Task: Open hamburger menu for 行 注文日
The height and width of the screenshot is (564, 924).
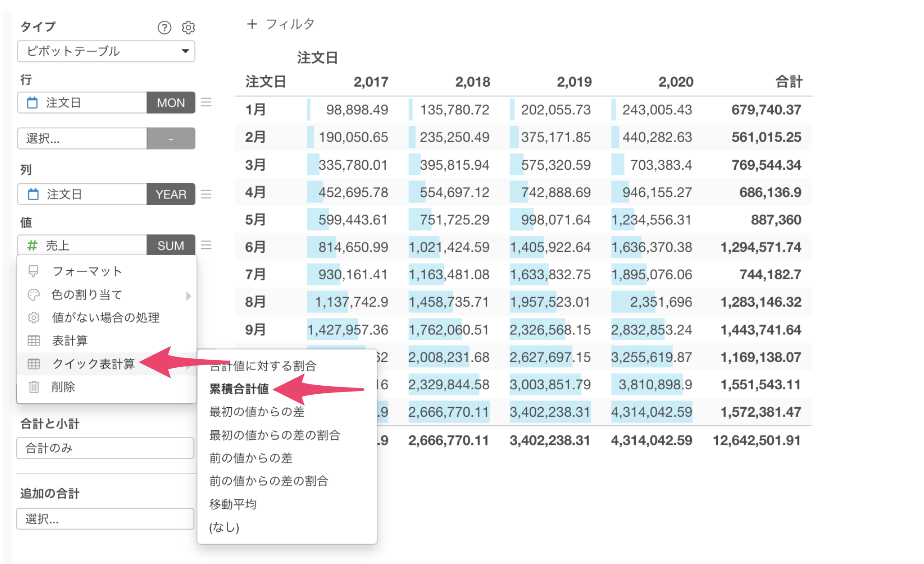Action: coord(206,102)
